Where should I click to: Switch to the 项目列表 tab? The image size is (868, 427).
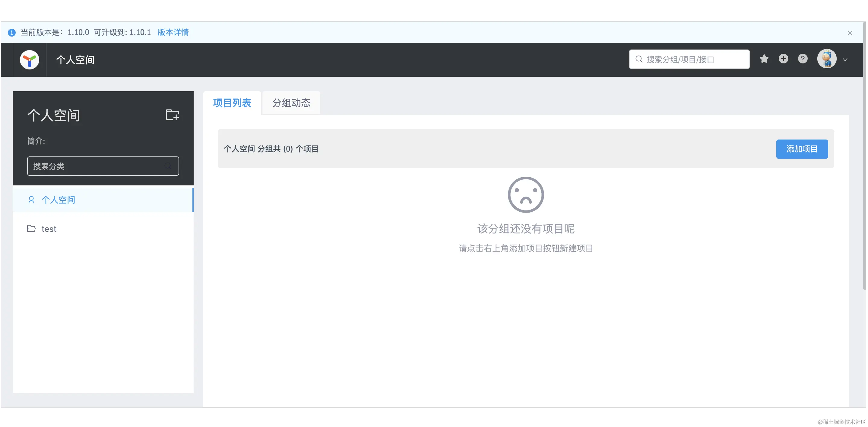pyautogui.click(x=232, y=103)
